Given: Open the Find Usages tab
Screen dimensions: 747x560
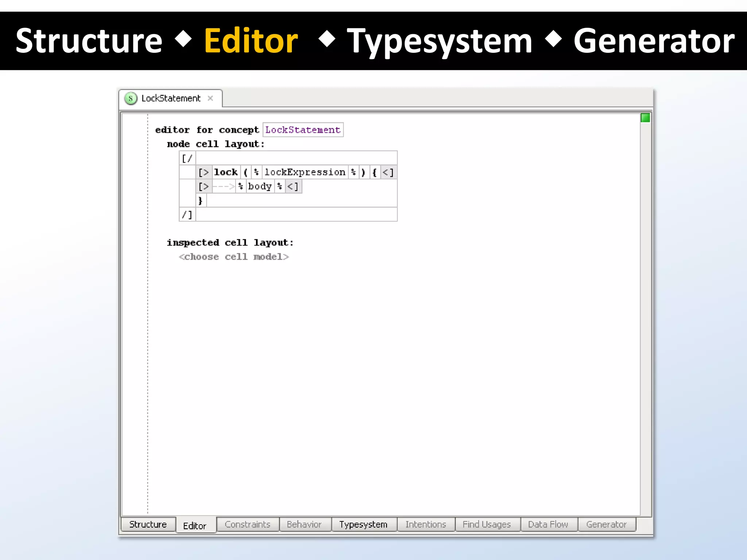Looking at the screenshot, I should (487, 524).
